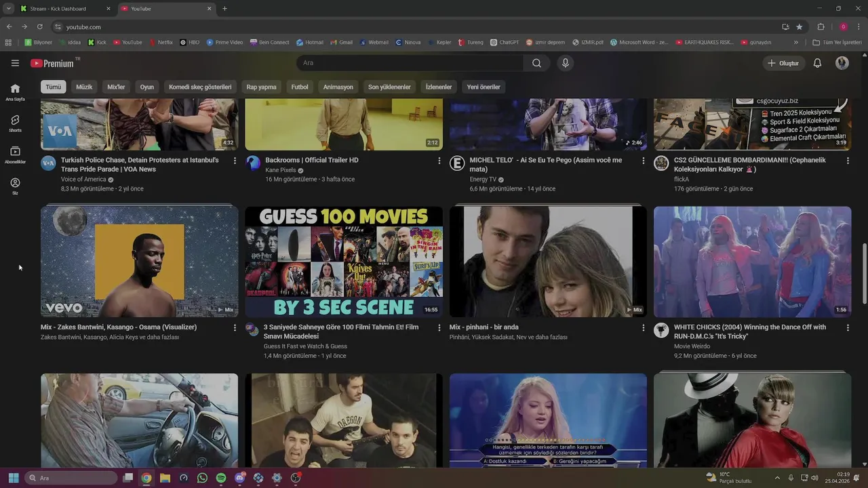Open options menu for Backrooms trailer video
The height and width of the screenshot is (488, 868).
pos(439,161)
